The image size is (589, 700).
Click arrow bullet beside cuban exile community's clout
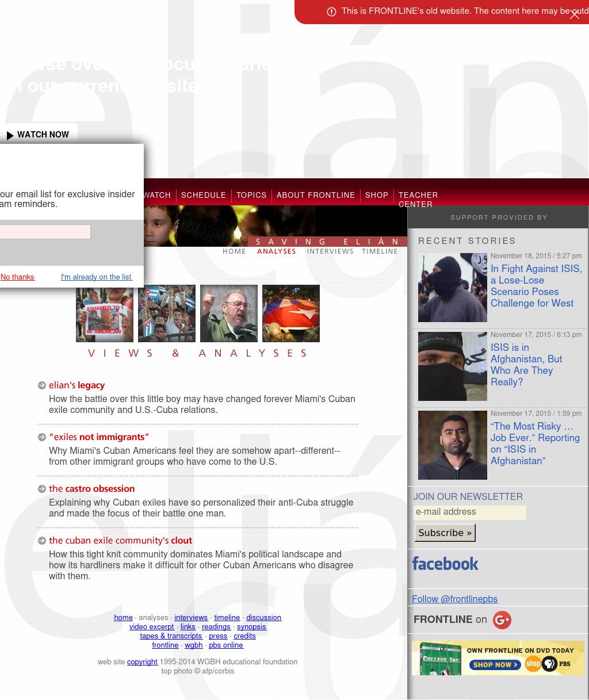pos(42,541)
